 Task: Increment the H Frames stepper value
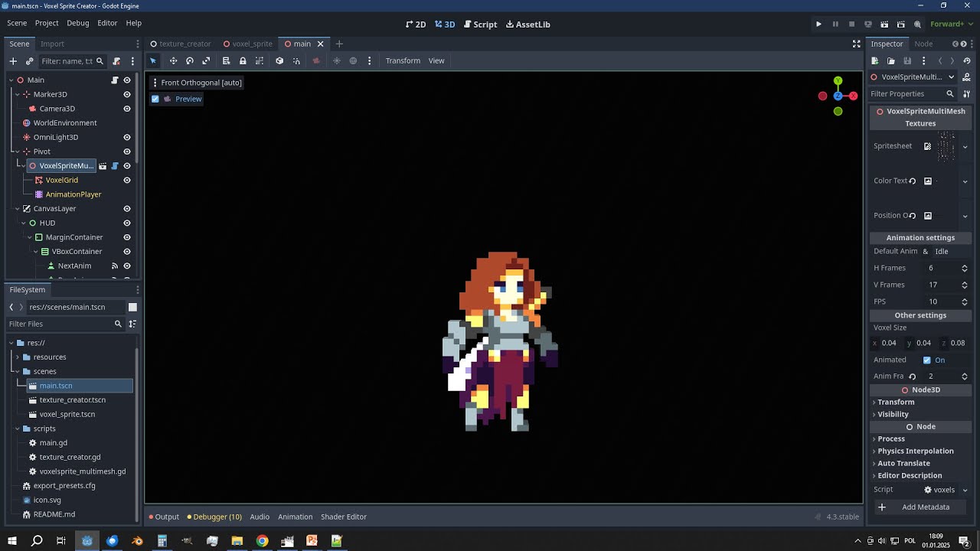964,266
